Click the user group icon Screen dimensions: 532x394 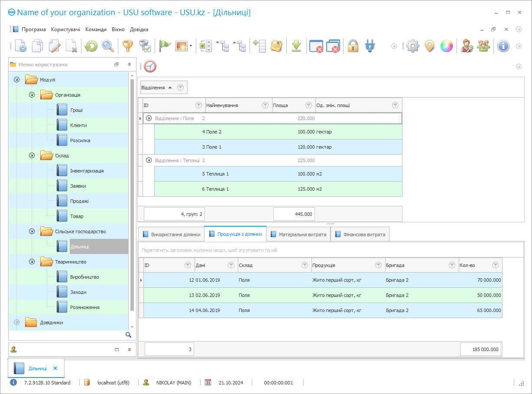(483, 46)
